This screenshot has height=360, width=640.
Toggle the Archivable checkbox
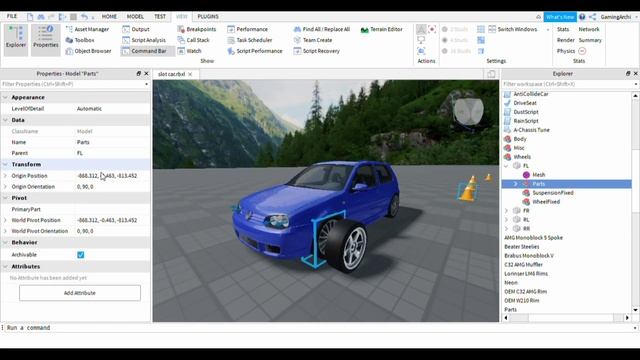[81, 255]
